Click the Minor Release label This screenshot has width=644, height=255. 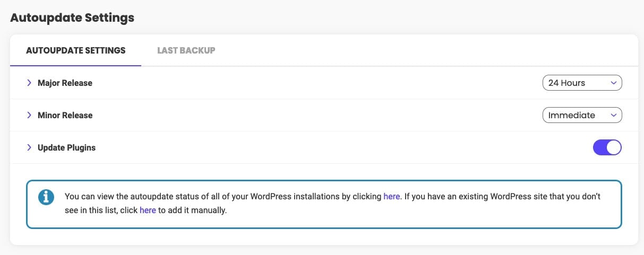coord(65,115)
